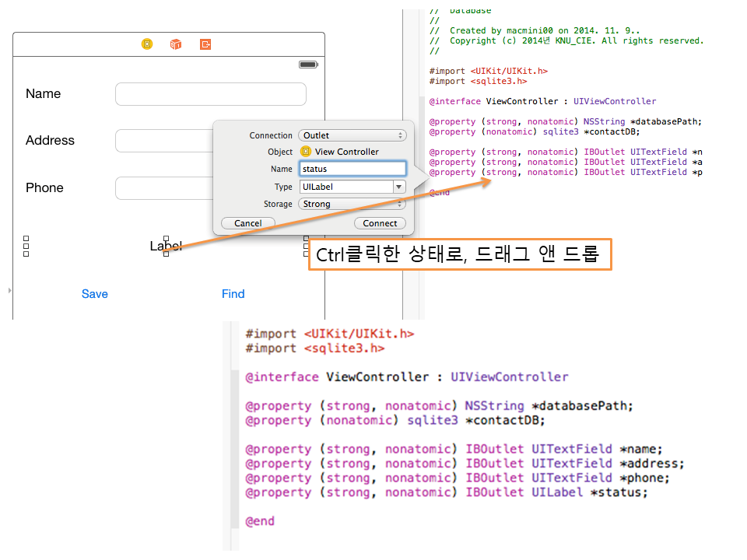Click the text field beside Address label
The width and height of the screenshot is (747, 560).
[163, 141]
